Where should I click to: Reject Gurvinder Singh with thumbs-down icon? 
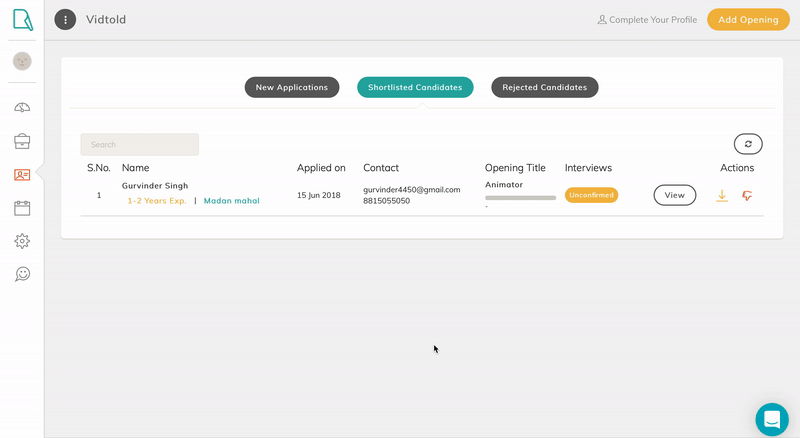tap(747, 196)
